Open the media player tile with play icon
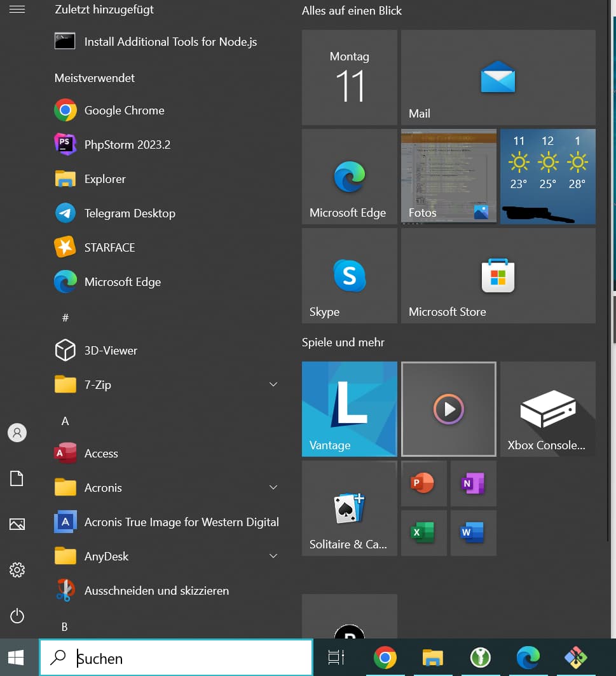 pyautogui.click(x=449, y=409)
